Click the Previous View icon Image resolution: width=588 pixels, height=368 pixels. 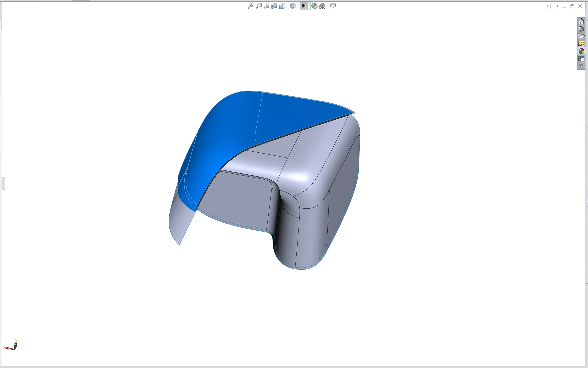(266, 6)
